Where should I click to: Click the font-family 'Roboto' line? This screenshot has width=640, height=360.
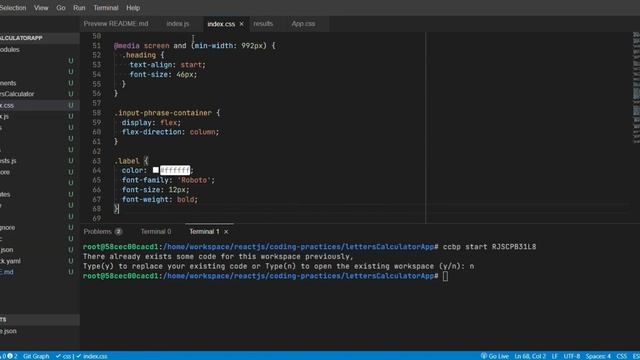[x=168, y=180]
